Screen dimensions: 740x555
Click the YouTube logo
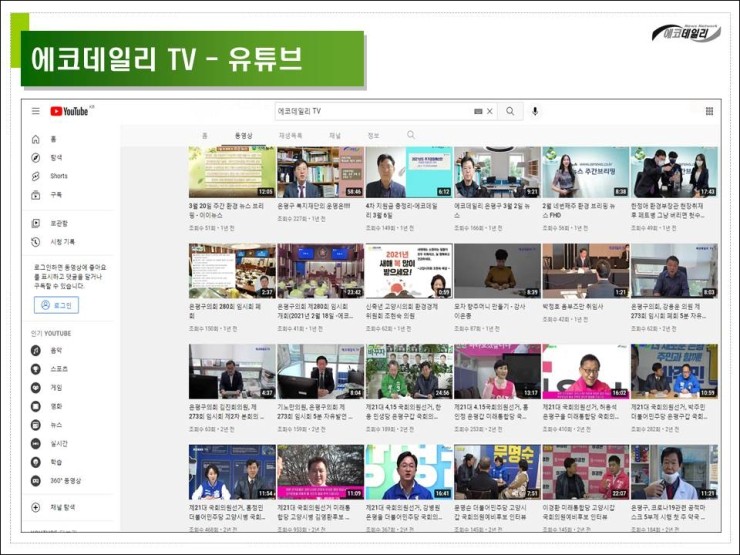click(x=69, y=111)
